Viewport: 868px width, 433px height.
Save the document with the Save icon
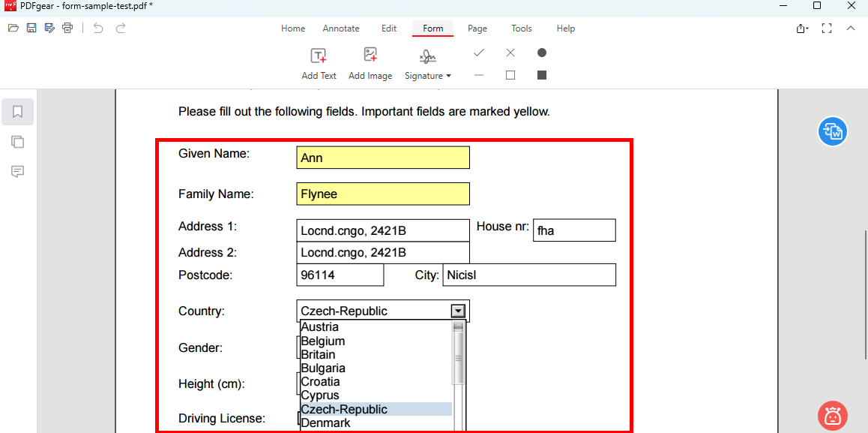[x=31, y=29]
